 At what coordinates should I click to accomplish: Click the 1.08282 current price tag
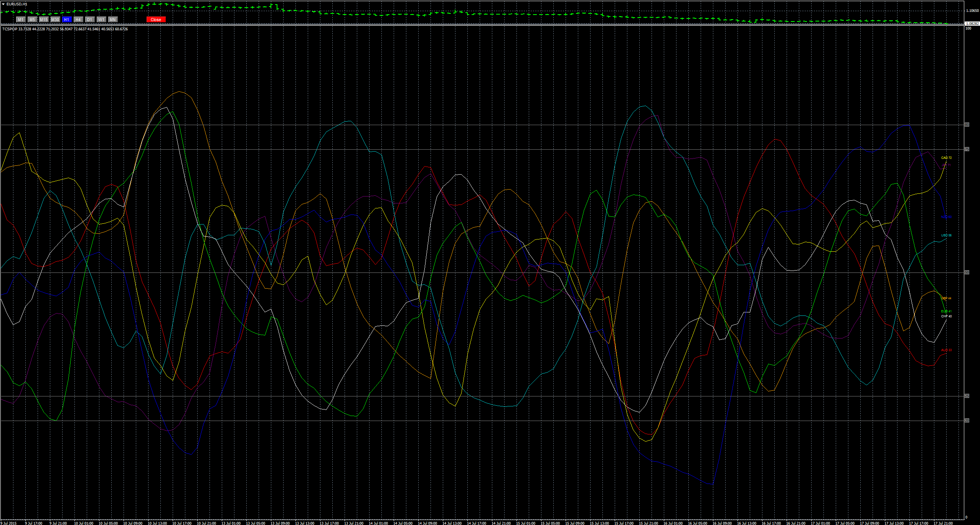click(x=972, y=23)
